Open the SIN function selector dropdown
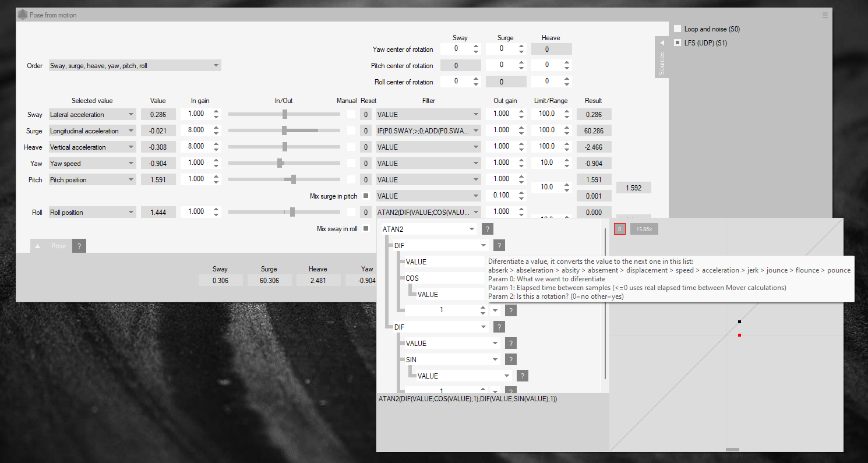The image size is (868, 463). coord(495,360)
